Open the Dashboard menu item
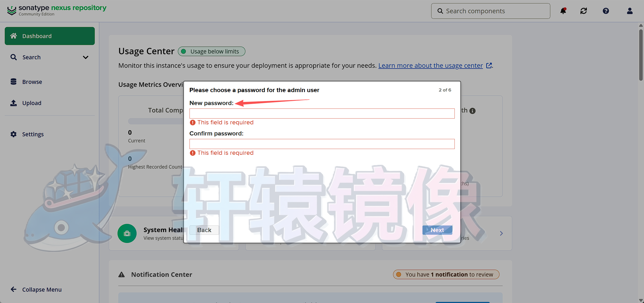Image resolution: width=644 pixels, height=303 pixels. coord(37,36)
